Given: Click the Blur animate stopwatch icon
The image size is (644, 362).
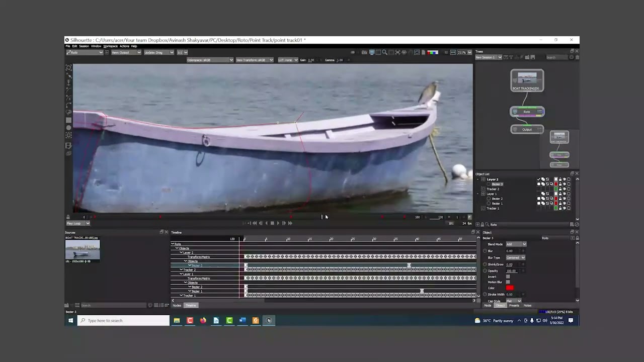Looking at the screenshot, I should tap(485, 251).
